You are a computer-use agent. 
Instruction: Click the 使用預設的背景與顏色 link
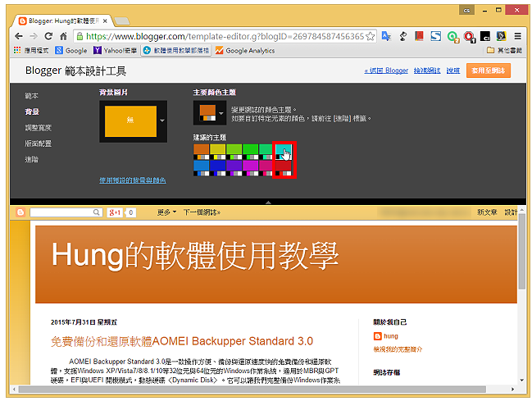pos(132,180)
